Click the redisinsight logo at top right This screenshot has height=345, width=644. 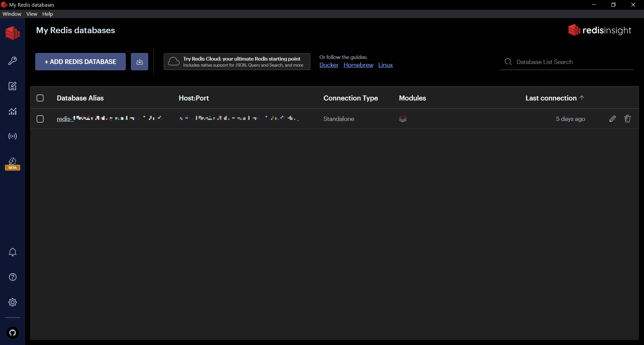click(599, 30)
